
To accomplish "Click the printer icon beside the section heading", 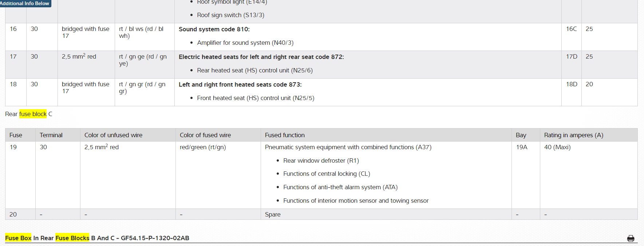I will pyautogui.click(x=631, y=238).
